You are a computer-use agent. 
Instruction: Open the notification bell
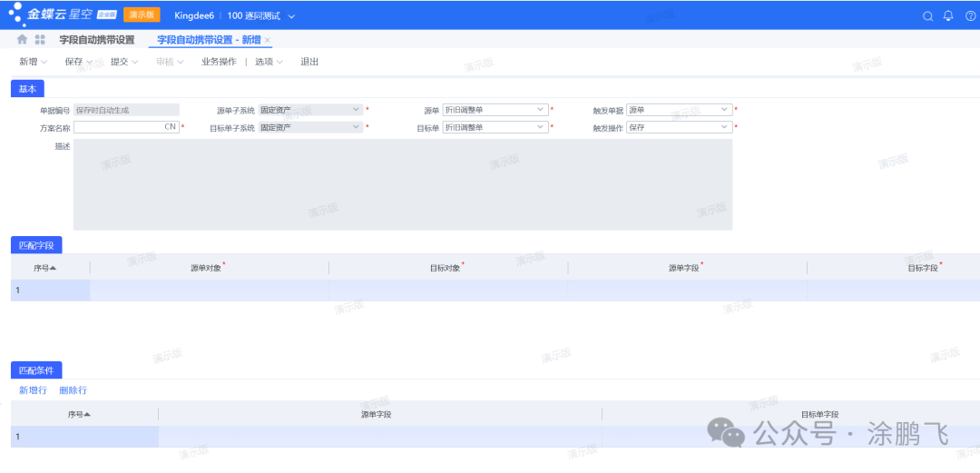pos(948,15)
